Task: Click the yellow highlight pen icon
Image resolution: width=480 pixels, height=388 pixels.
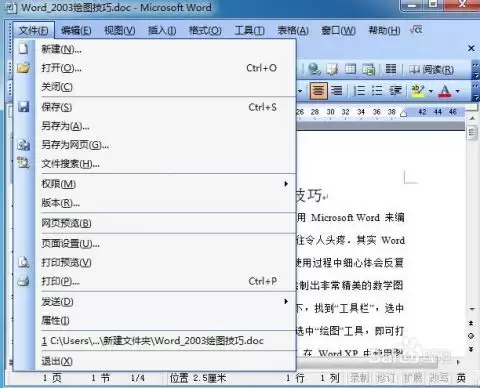Action: click(418, 91)
